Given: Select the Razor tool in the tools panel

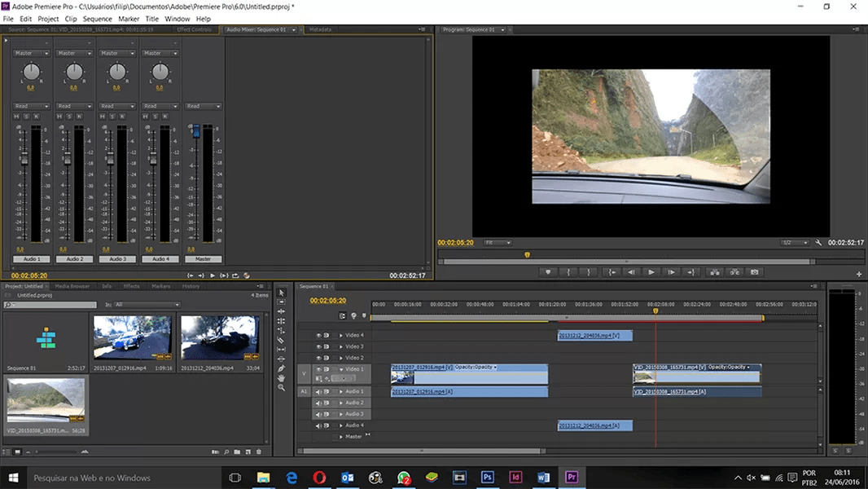Looking at the screenshot, I should point(282,340).
